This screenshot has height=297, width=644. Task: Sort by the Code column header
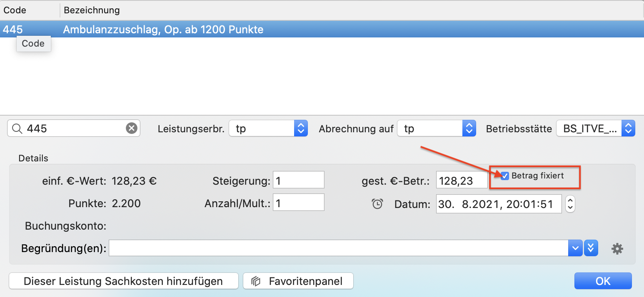click(x=30, y=10)
